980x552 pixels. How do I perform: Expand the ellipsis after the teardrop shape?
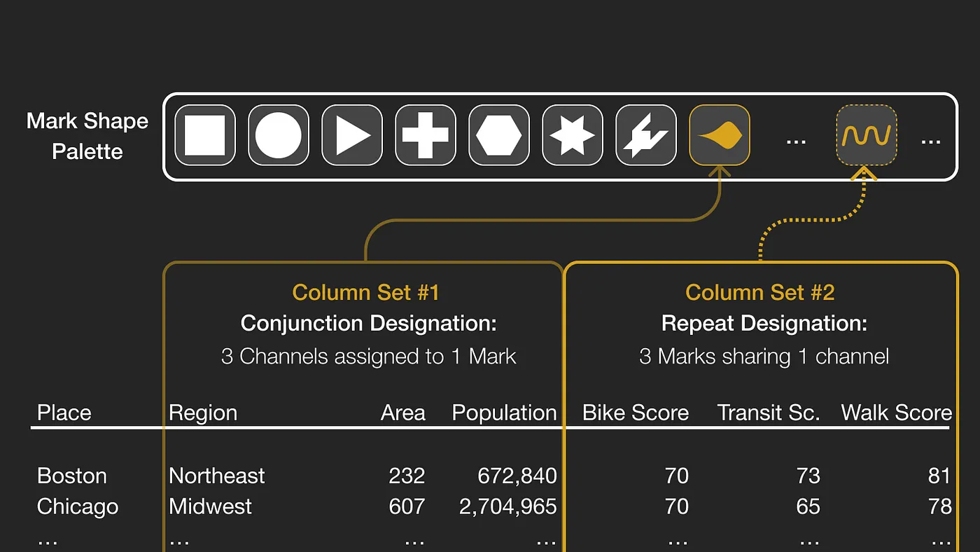click(x=796, y=141)
